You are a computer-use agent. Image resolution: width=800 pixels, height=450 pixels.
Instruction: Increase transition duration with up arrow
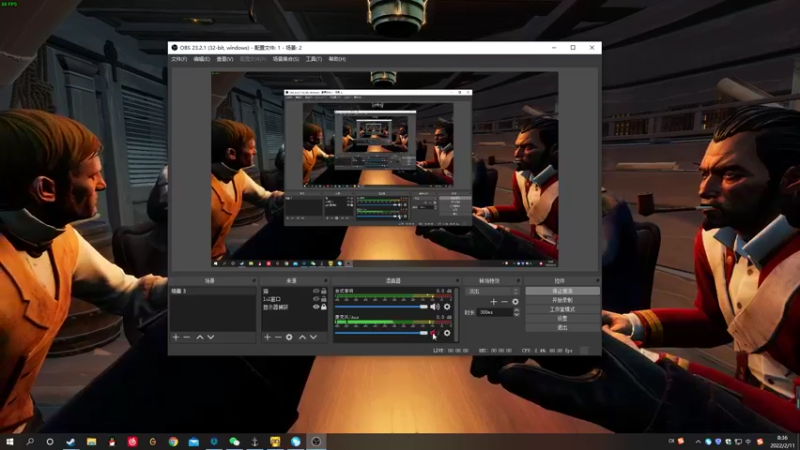coord(516,310)
